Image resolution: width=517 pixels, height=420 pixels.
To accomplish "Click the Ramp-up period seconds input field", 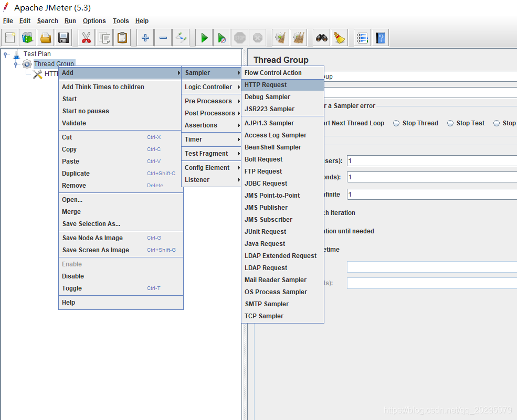I will (432, 177).
